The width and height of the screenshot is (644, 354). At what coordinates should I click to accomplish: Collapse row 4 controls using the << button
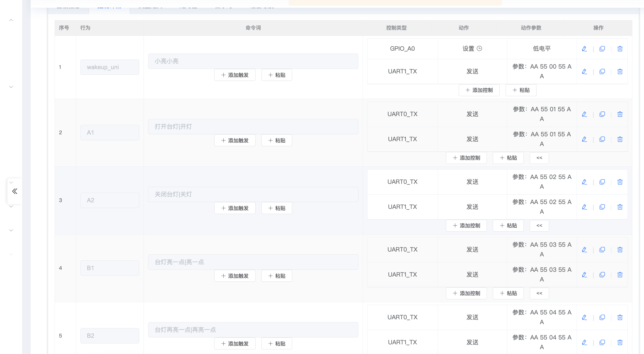pos(539,293)
